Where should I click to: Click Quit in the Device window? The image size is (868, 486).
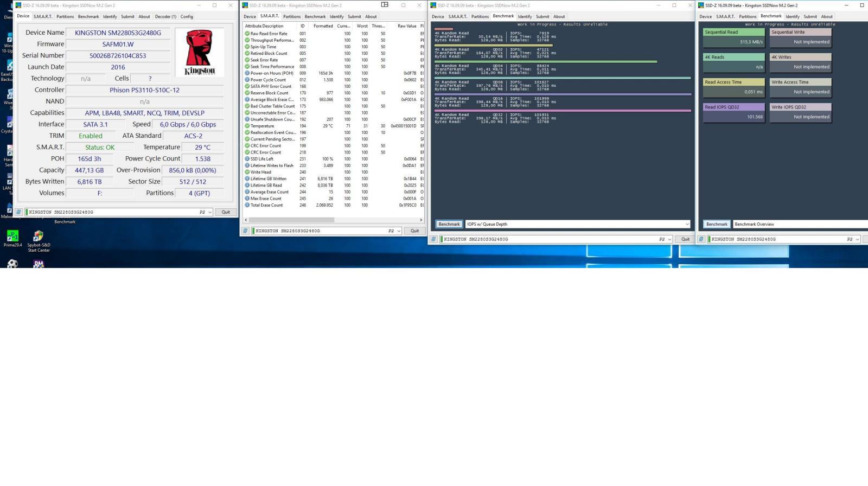click(x=226, y=212)
